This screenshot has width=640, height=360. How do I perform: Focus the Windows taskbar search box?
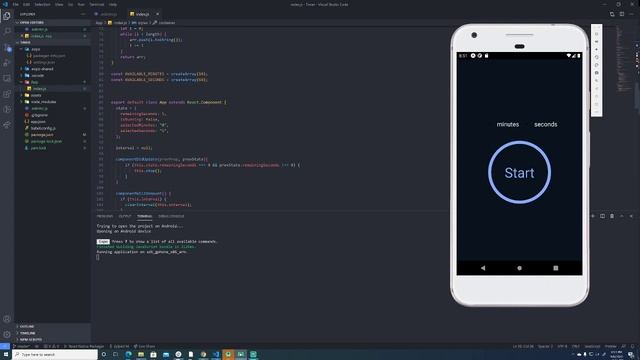point(55,354)
